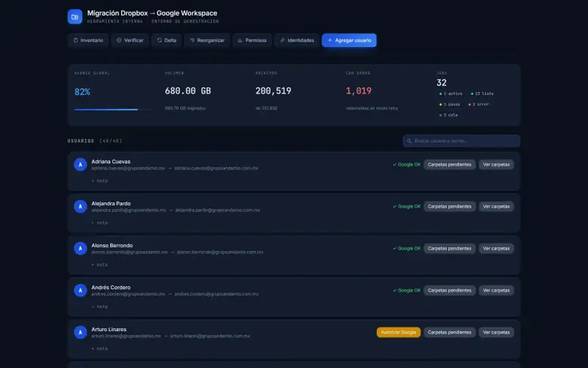
Task: Click the 200,519 files value
Action: pyautogui.click(x=273, y=91)
